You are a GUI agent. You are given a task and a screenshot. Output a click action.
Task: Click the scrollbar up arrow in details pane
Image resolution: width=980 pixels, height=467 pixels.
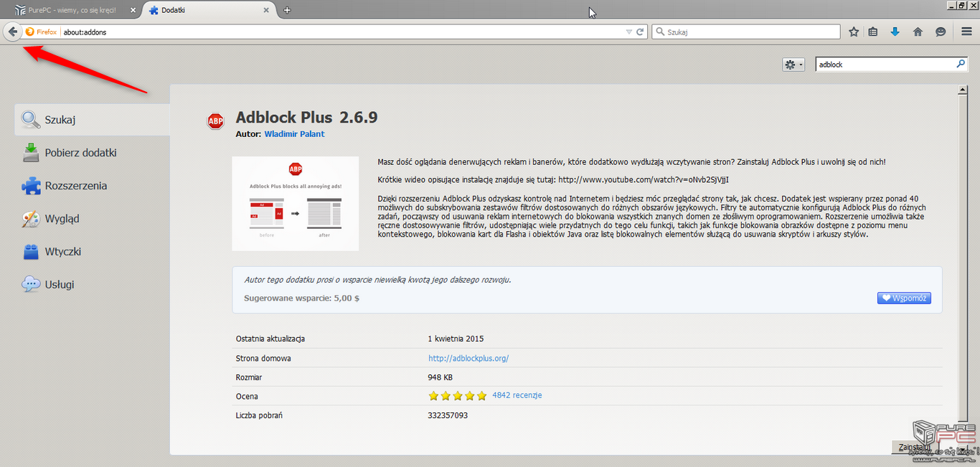(962, 90)
